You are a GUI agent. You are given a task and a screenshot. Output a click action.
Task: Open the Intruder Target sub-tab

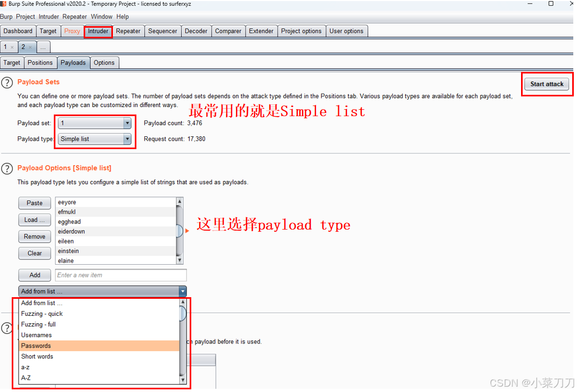pos(12,63)
